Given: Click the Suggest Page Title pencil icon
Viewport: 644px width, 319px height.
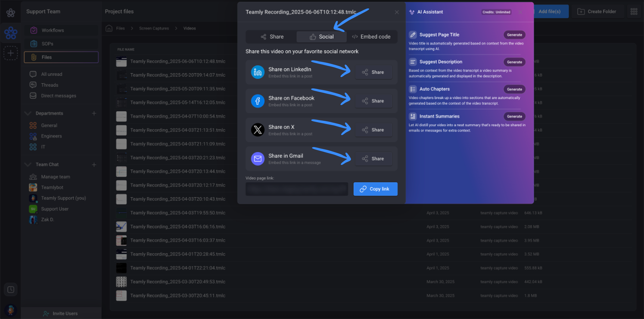Looking at the screenshot, I should click(x=413, y=35).
